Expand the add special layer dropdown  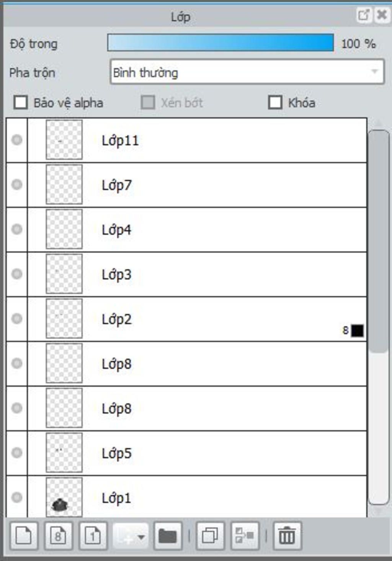(131, 535)
